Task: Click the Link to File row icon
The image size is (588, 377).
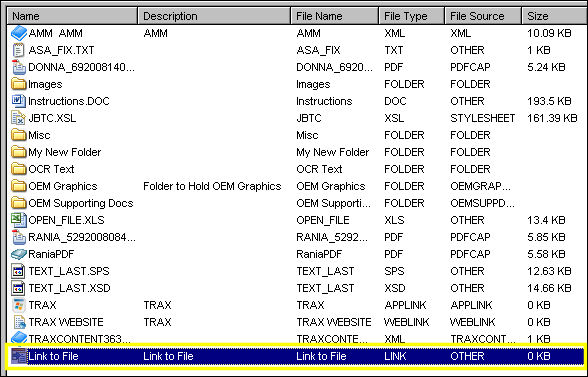Action: coord(19,356)
